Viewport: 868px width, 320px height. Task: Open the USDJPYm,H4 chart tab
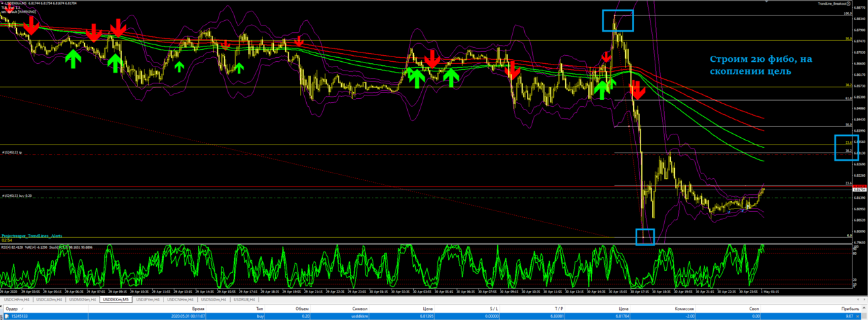coord(149,299)
